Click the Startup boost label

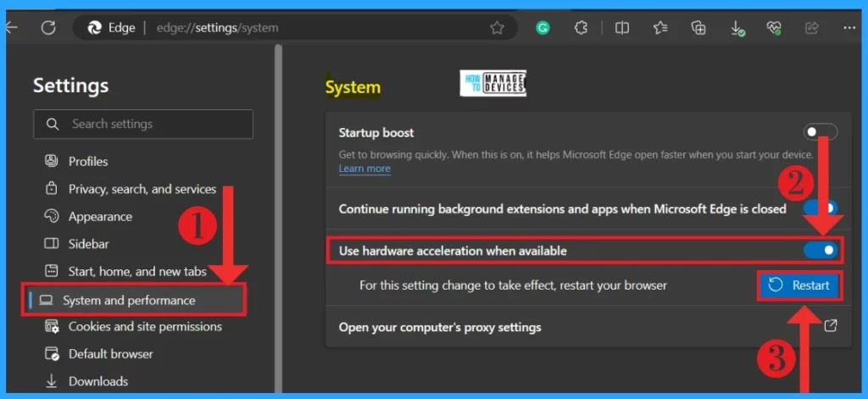tap(376, 133)
